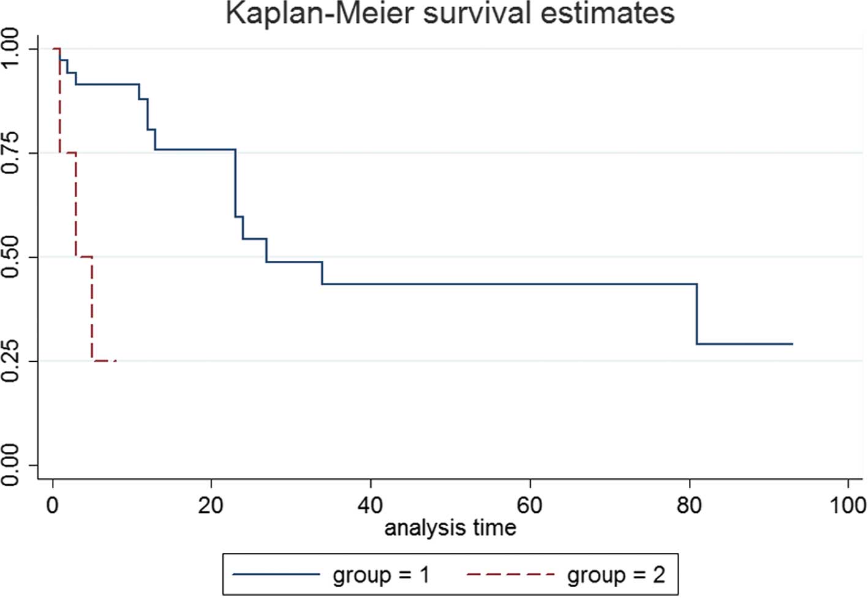Viewport: 868px width, 603px height.
Task: Click the x-axis tick label 80
Action: click(x=689, y=506)
